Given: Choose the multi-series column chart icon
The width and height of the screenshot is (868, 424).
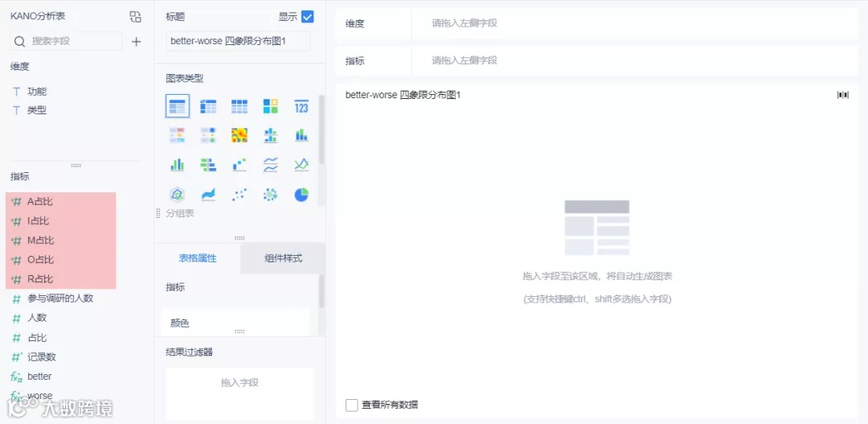Looking at the screenshot, I should (177, 165).
